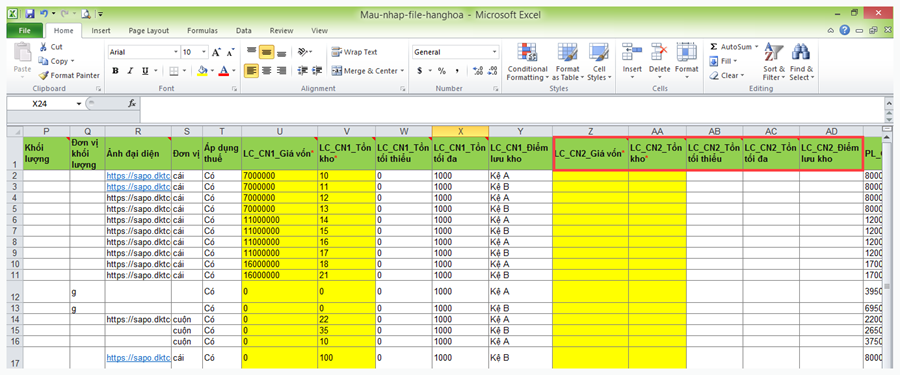
Task: Open Cell Styles gallery
Action: [599, 62]
